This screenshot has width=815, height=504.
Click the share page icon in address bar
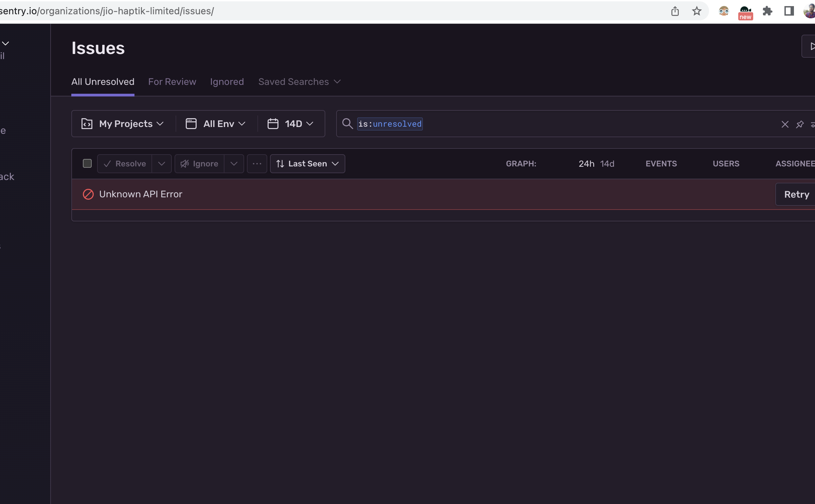[x=675, y=11]
